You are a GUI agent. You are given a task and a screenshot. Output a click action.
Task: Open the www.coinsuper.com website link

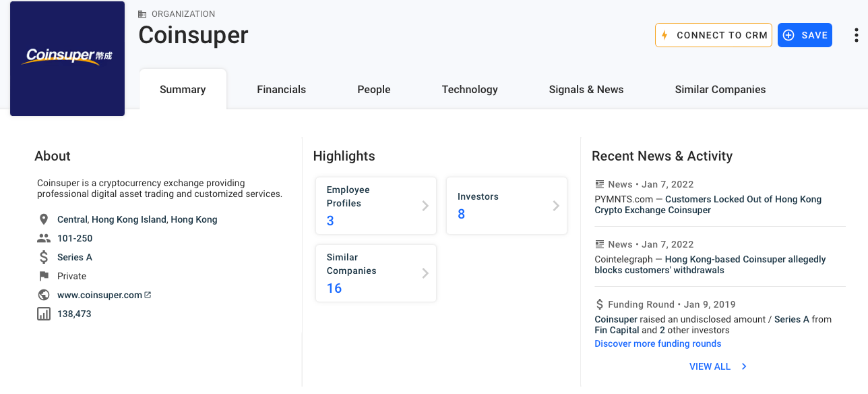[100, 295]
